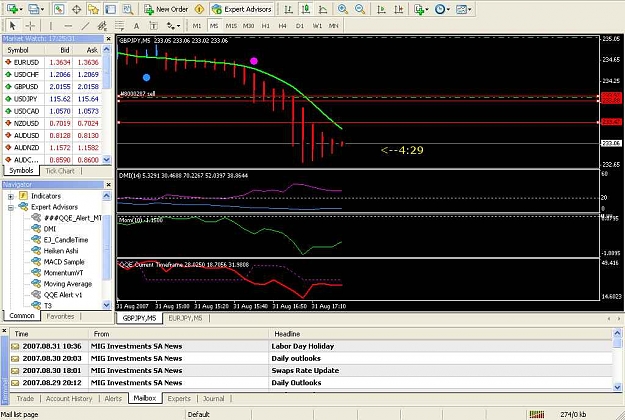This screenshot has height=420, width=625.
Task: Select the crosshair cursor tool
Action: [30, 26]
